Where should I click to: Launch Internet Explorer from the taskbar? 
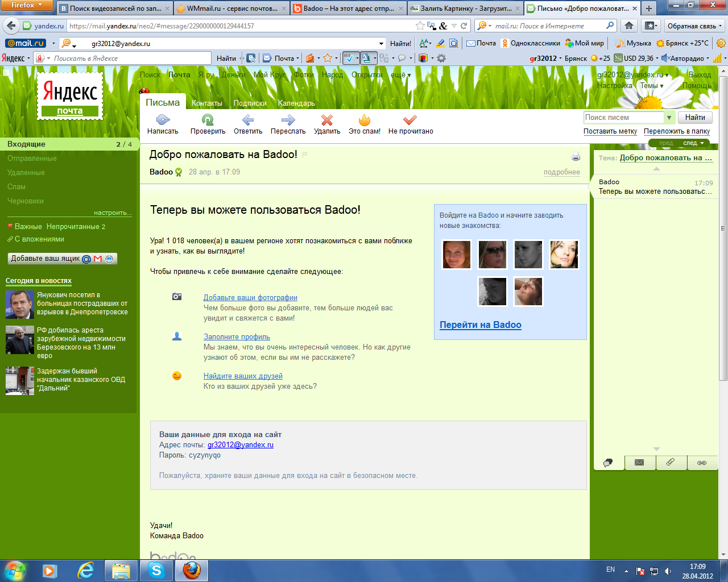[86, 570]
